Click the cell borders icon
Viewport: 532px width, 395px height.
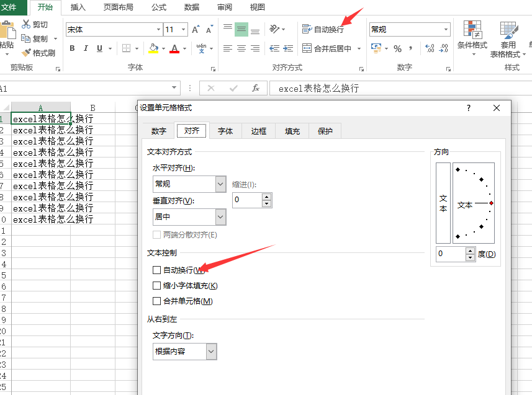[x=126, y=48]
